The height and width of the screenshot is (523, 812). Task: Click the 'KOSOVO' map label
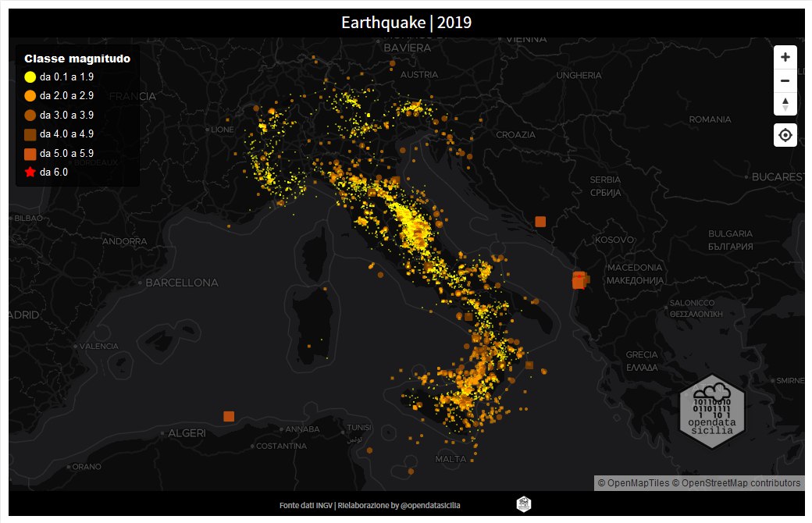pyautogui.click(x=614, y=240)
